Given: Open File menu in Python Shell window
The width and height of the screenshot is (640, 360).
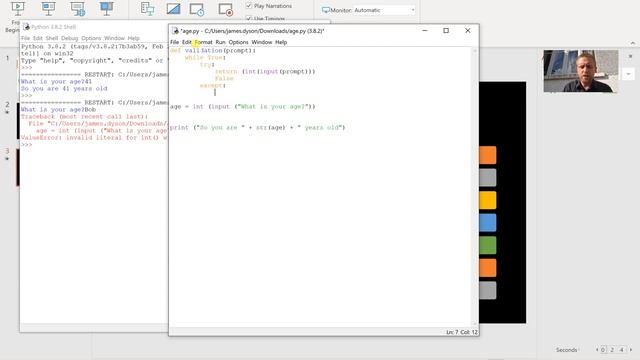Looking at the screenshot, I should click(25, 38).
